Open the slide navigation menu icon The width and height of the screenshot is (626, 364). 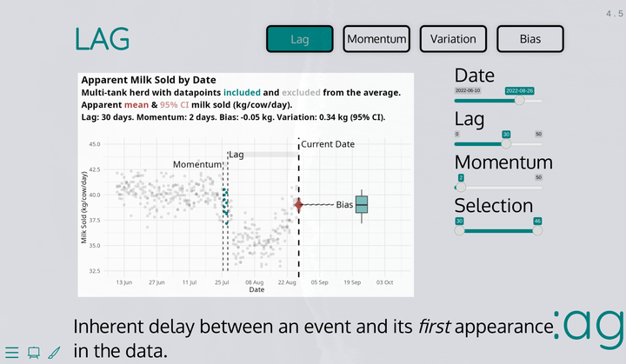click(x=11, y=352)
